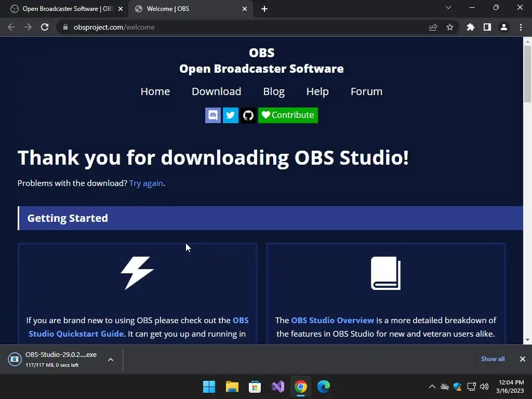This screenshot has height=399, width=532.
Task: Open downloaded OBS-Studio-29.0.2 exe file
Action: coord(54,359)
